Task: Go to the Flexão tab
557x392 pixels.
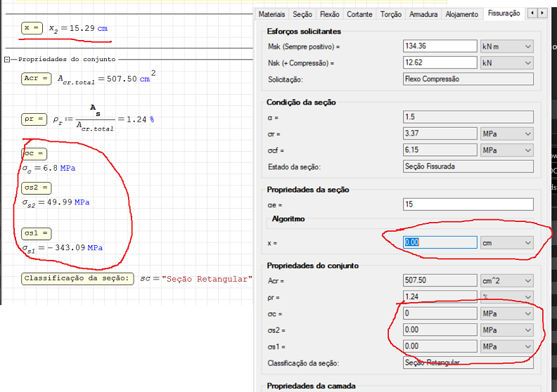Action: pos(329,14)
